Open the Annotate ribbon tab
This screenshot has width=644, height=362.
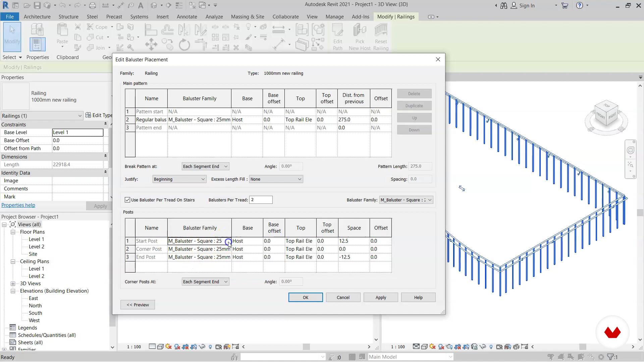pyautogui.click(x=187, y=16)
